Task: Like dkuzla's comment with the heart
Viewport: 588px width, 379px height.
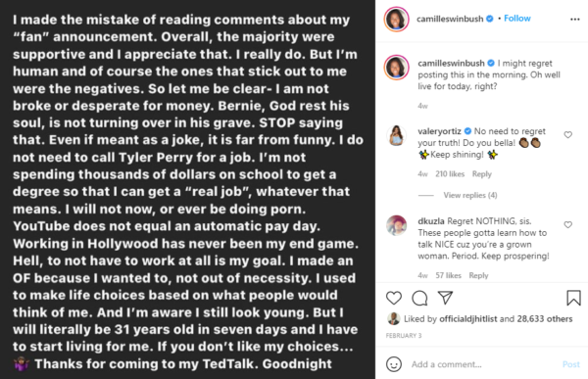Action: point(568,224)
